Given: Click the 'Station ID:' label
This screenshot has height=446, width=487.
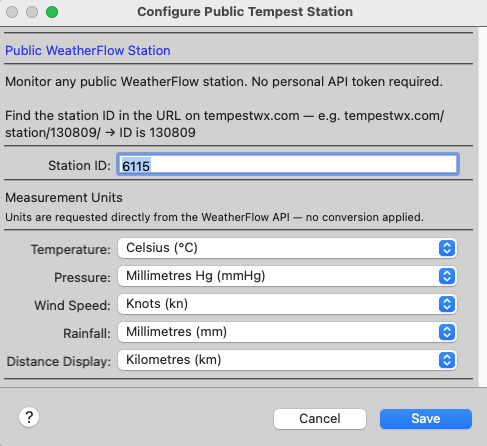Looking at the screenshot, I should coord(79,165).
